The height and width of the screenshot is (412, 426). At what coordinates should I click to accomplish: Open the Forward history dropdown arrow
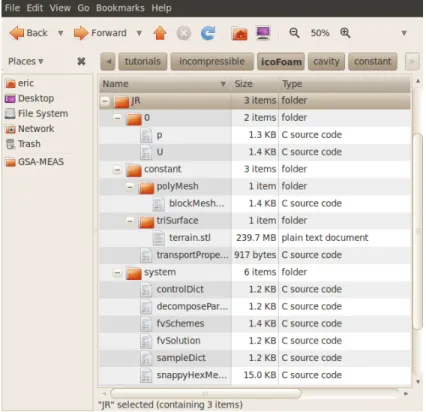pyautogui.click(x=139, y=33)
